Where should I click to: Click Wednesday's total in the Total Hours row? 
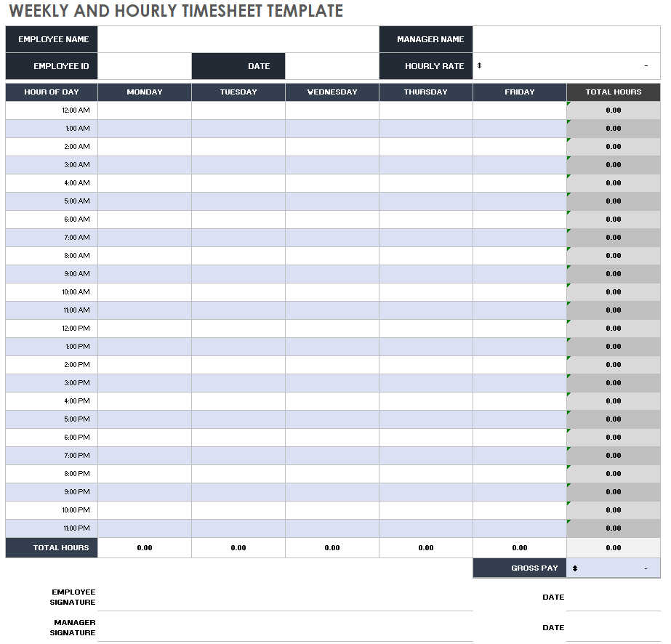tap(332, 548)
